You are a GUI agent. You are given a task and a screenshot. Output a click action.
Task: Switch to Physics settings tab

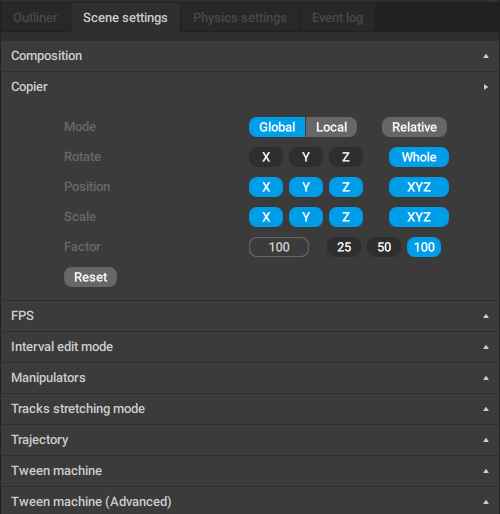tap(240, 18)
